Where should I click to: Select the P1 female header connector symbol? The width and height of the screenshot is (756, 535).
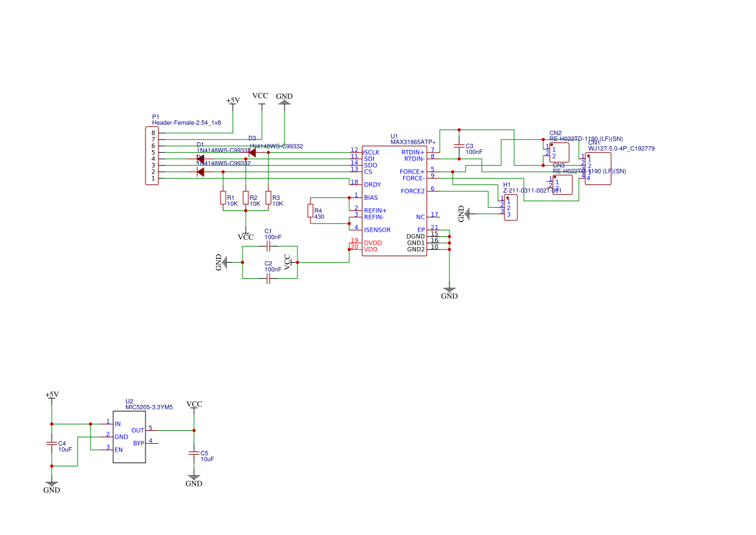[x=152, y=156]
